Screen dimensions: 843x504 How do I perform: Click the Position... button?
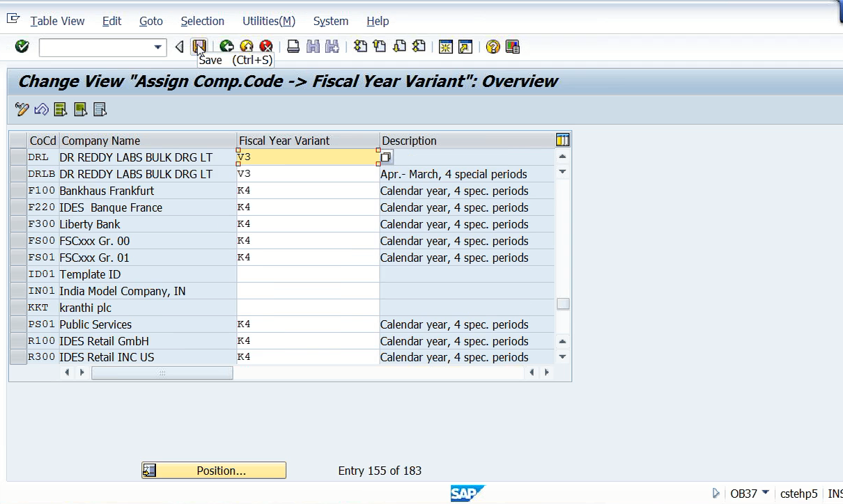214,471
